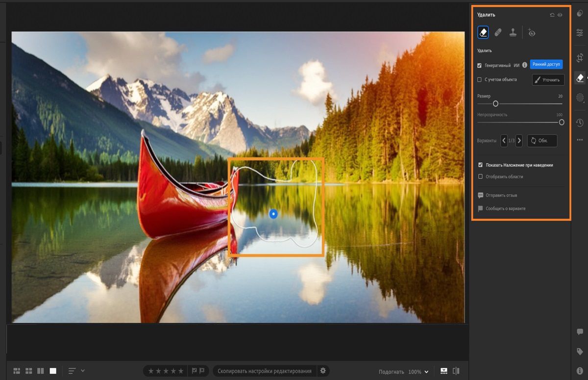The height and width of the screenshot is (380, 588).
Task: Uncheck the Генеративный ИИ checkbox
Action: pyautogui.click(x=480, y=65)
